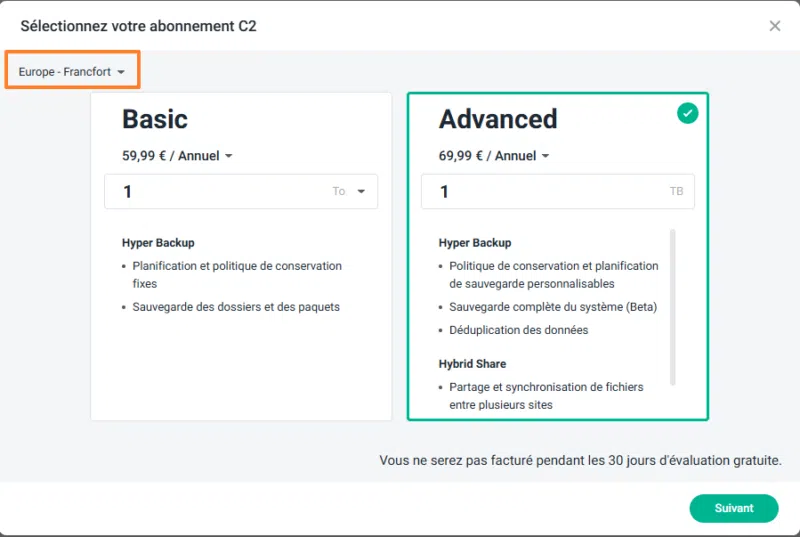Click the Hyper Backup heading in Basic

point(158,243)
